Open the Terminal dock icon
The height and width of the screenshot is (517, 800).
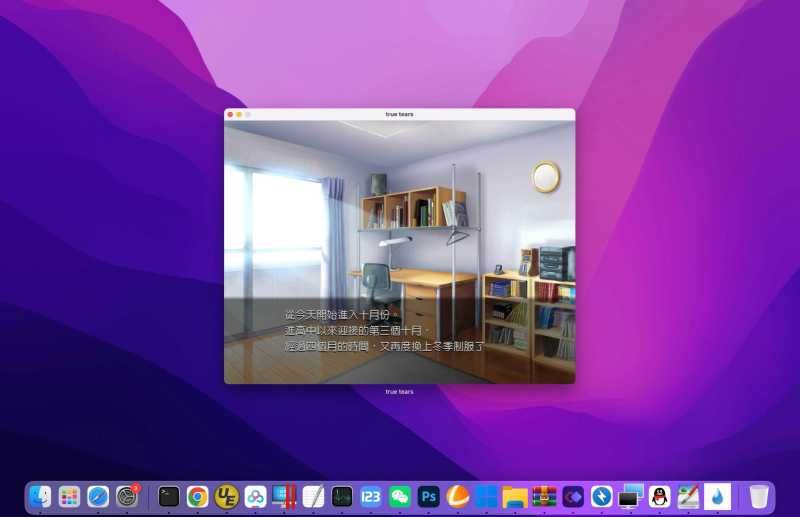click(x=169, y=497)
